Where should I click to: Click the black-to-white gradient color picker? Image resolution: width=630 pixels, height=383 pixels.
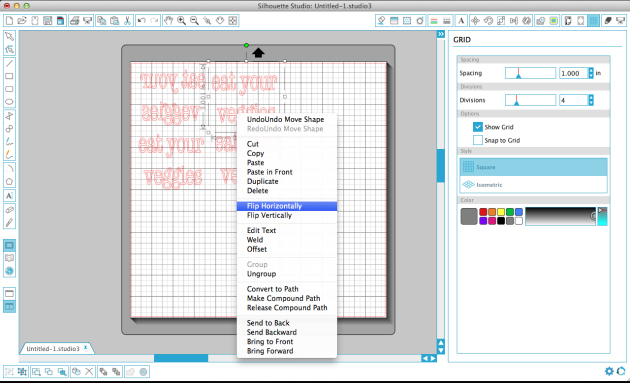560,216
